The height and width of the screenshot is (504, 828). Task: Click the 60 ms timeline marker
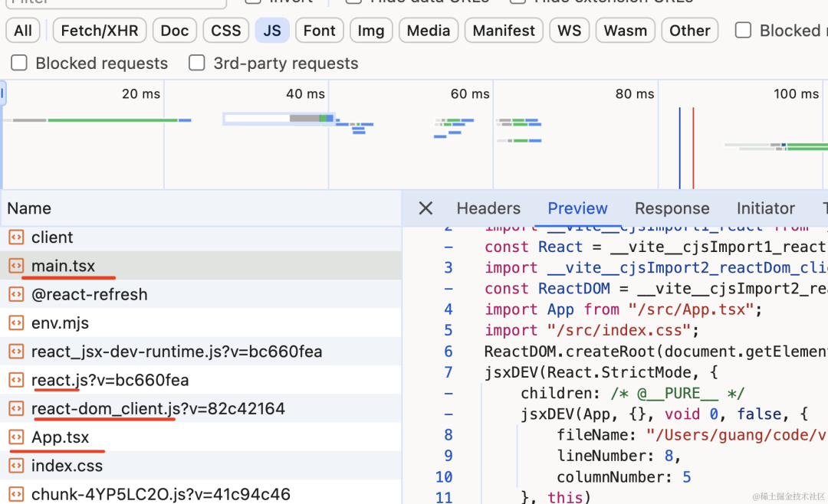click(470, 93)
